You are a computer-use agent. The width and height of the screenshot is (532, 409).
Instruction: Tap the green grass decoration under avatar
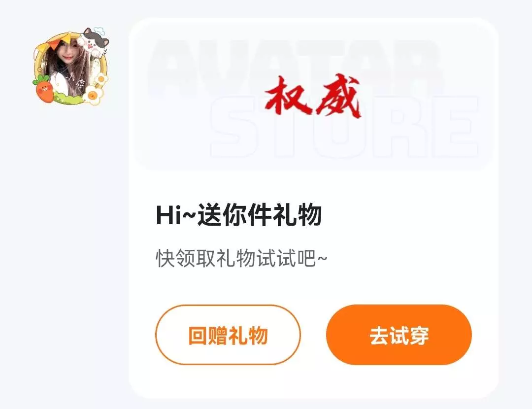coord(68,98)
